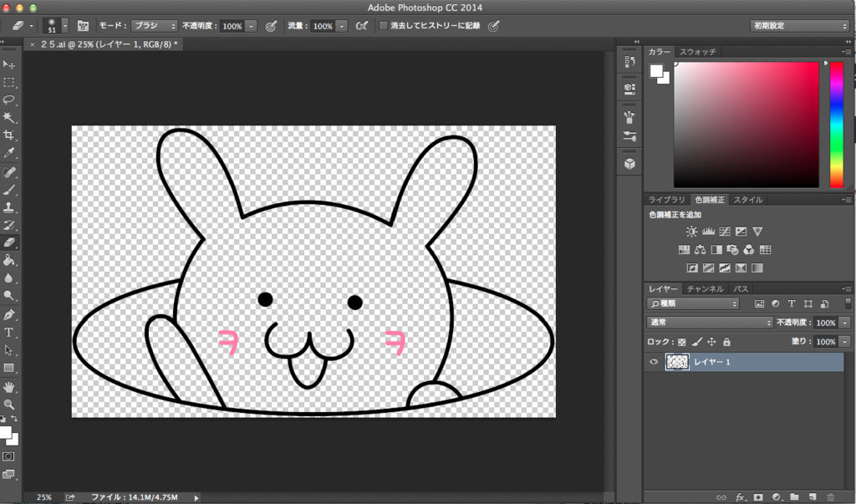This screenshot has width=856, height=504.
Task: Select the Eyedropper tool
Action: point(9,153)
